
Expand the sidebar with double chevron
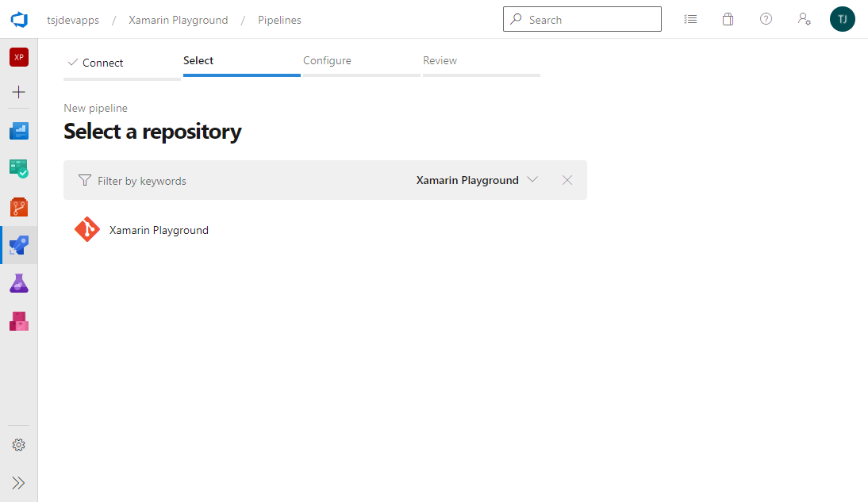(19, 483)
